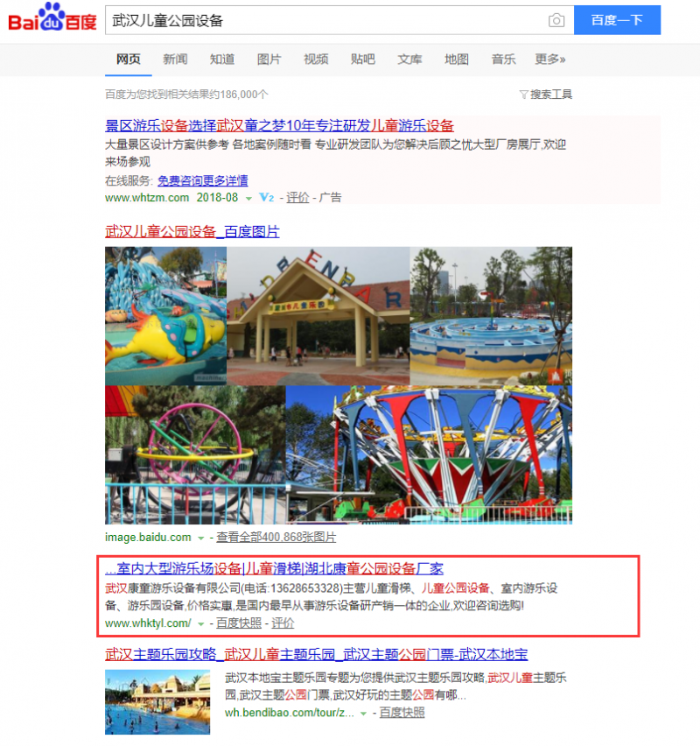Open the 音乐 search tab
700x746 pixels.
[x=502, y=60]
